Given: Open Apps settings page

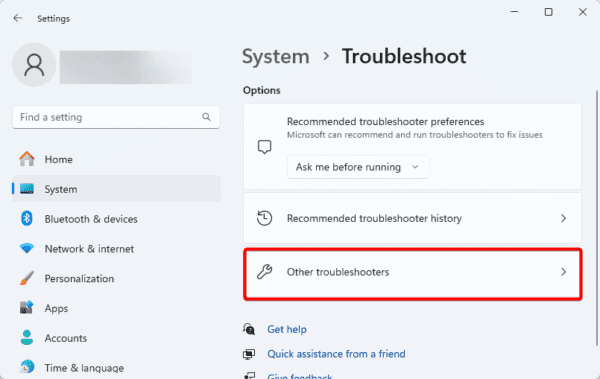Looking at the screenshot, I should (x=116, y=308).
